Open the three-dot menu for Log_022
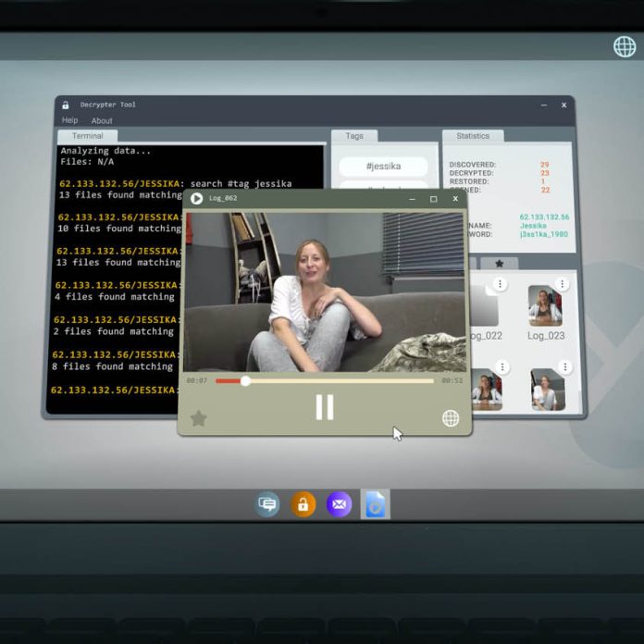Screen dimensions: 644x644 point(500,284)
